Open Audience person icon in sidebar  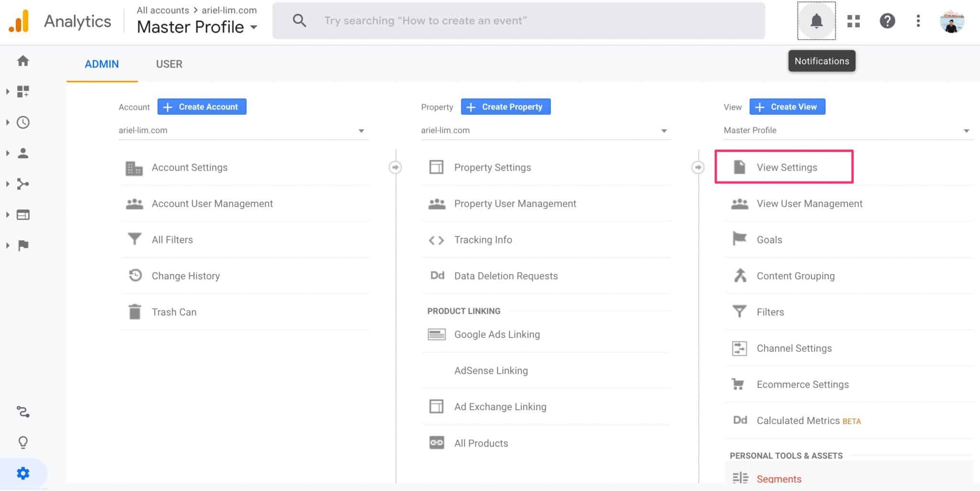(x=23, y=153)
